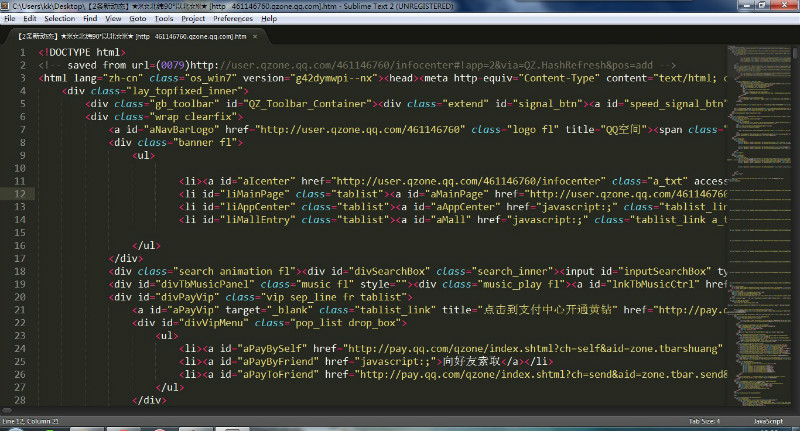
Task: Click the "lay_topfixed_inner" class value
Action: 185,91
